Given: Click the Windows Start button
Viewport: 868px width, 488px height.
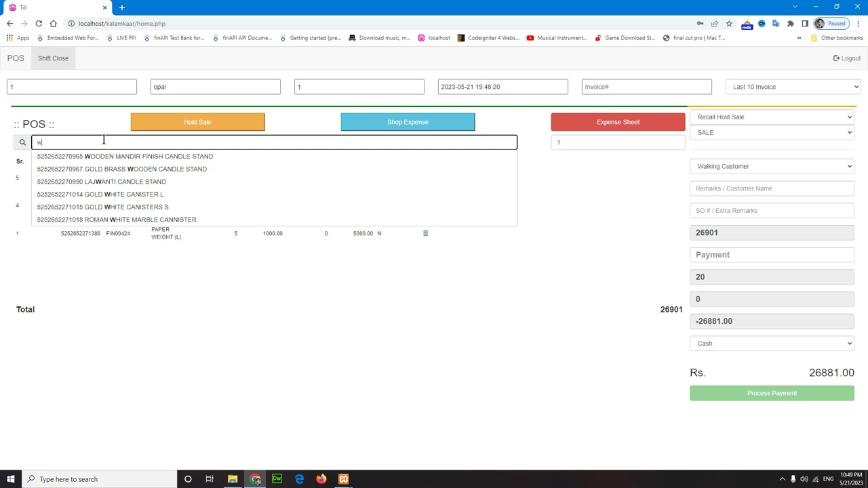Looking at the screenshot, I should 10,479.
